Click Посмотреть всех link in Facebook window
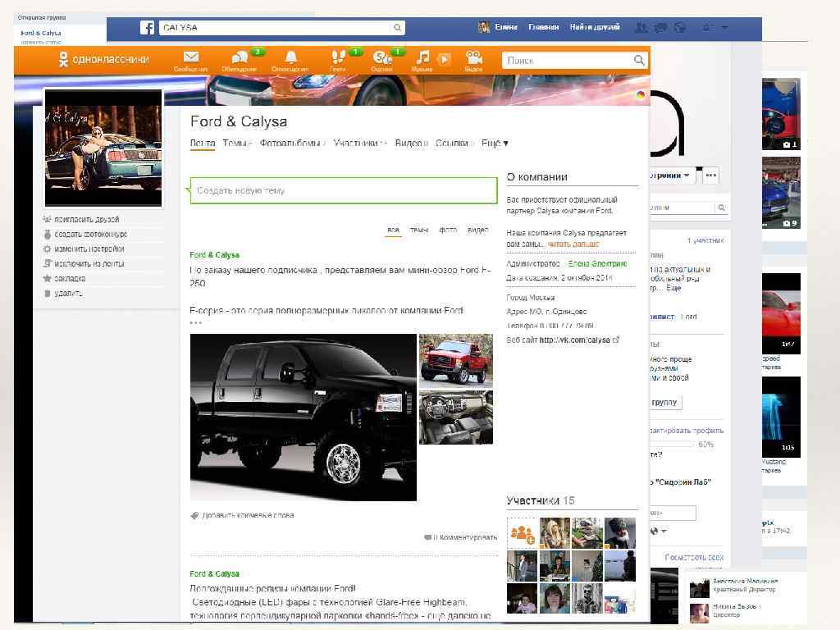 click(694, 558)
